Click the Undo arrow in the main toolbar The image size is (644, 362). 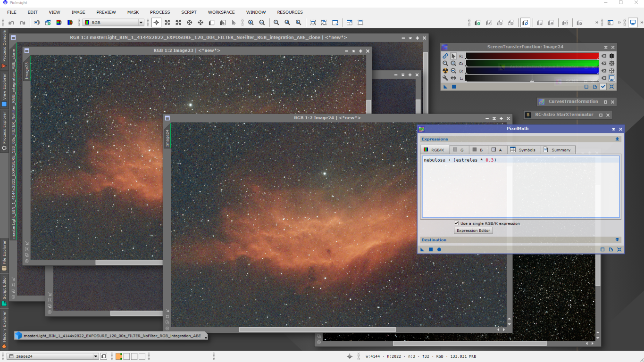point(11,23)
